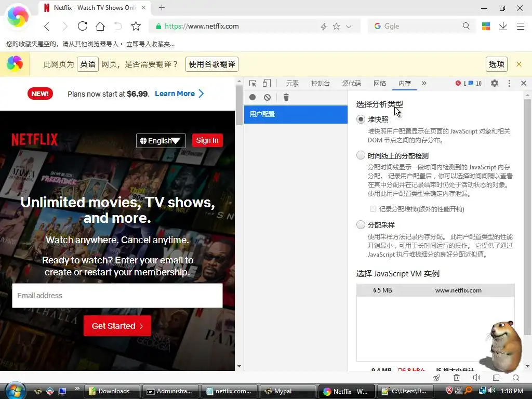
Task: Follow the Learn More link
Action: pyautogui.click(x=179, y=94)
